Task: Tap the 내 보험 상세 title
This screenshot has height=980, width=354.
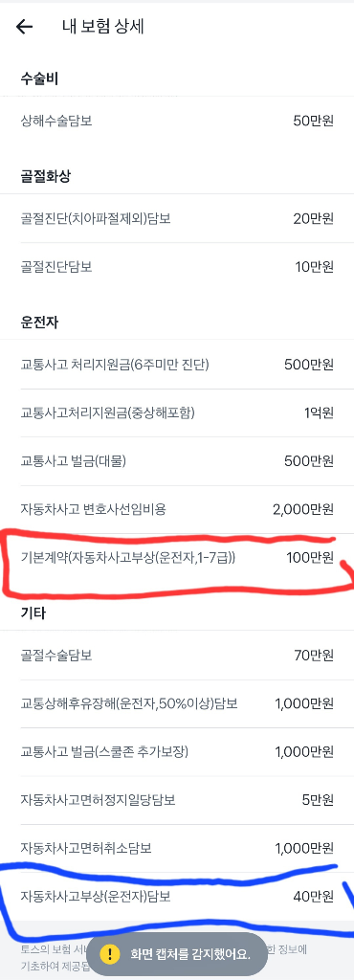Action: [x=103, y=27]
